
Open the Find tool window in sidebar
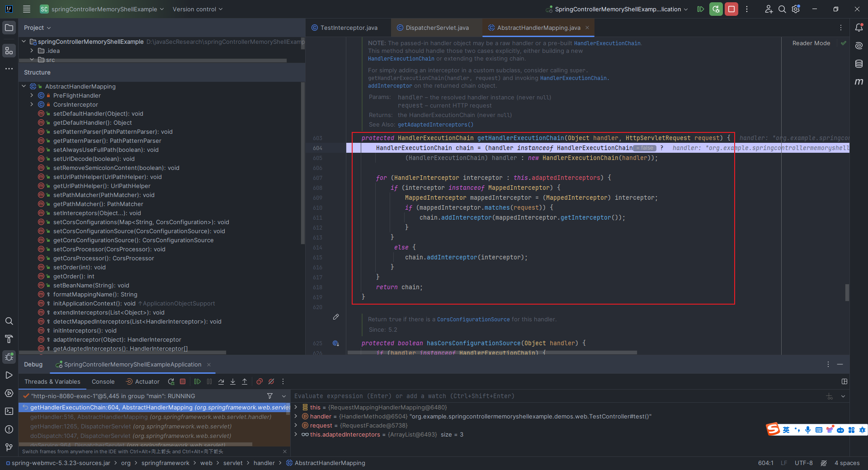9,321
